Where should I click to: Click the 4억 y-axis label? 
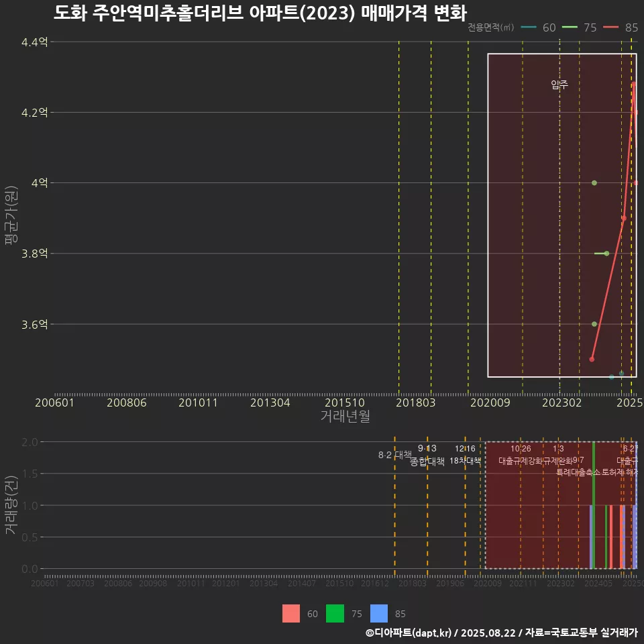tap(40, 182)
